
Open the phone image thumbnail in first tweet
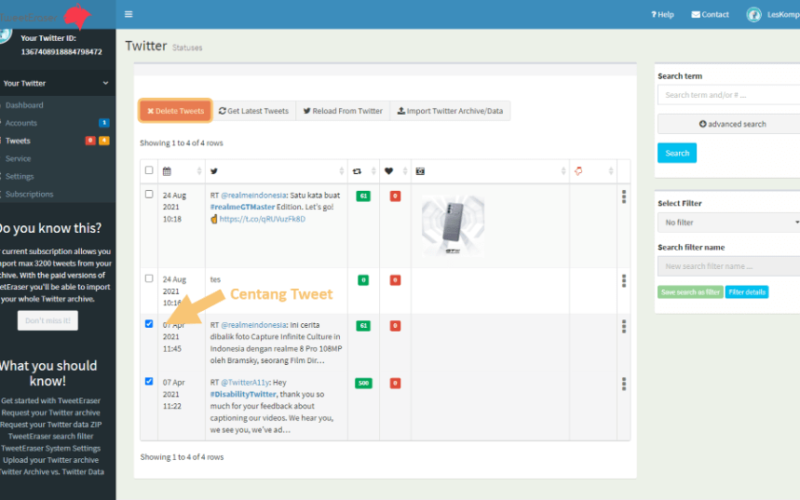coord(453,224)
